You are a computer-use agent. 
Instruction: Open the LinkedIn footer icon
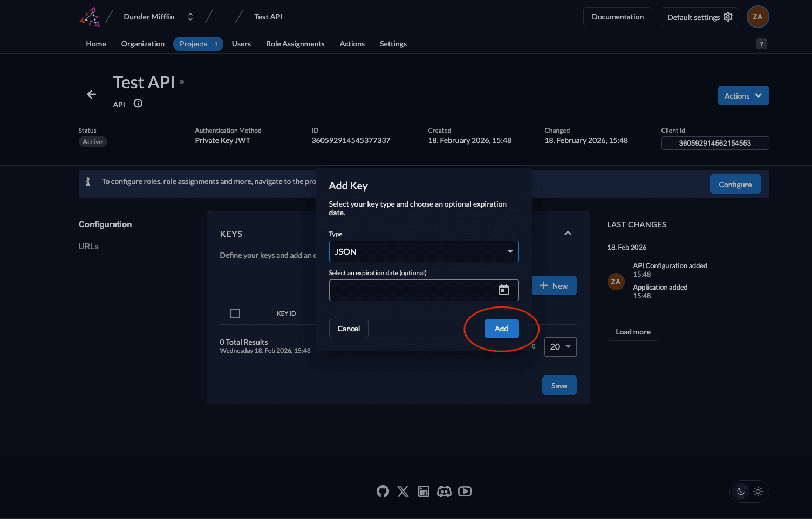click(424, 491)
